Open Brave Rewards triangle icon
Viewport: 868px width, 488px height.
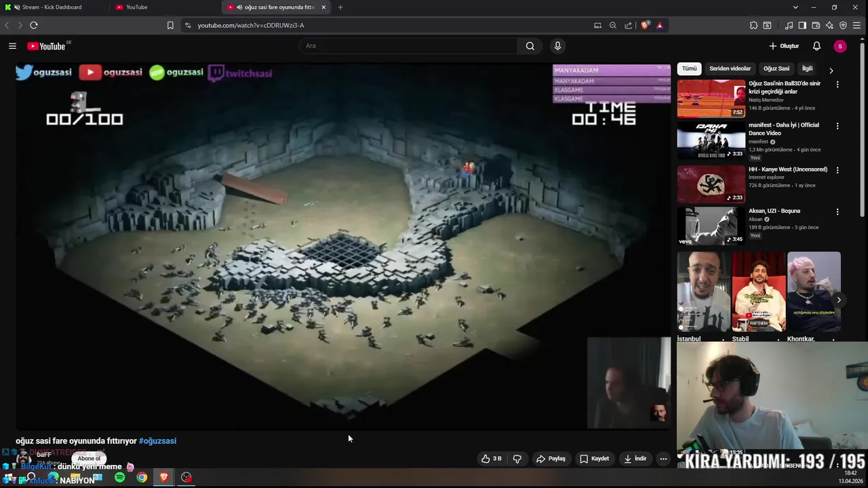coord(659,25)
